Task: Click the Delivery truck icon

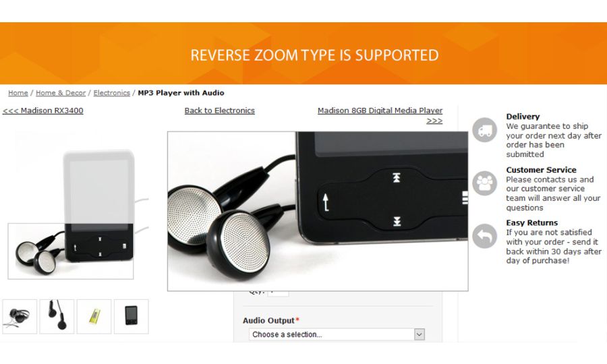Action: point(484,130)
